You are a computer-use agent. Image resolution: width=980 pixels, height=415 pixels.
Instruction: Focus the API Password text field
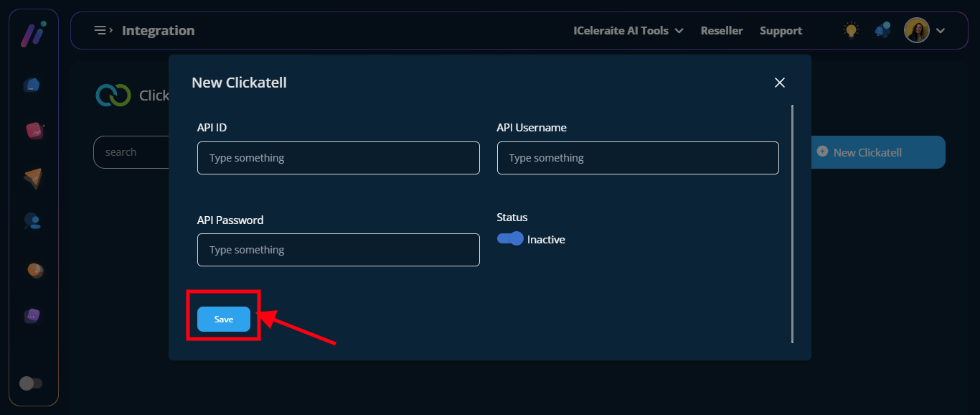tap(338, 250)
